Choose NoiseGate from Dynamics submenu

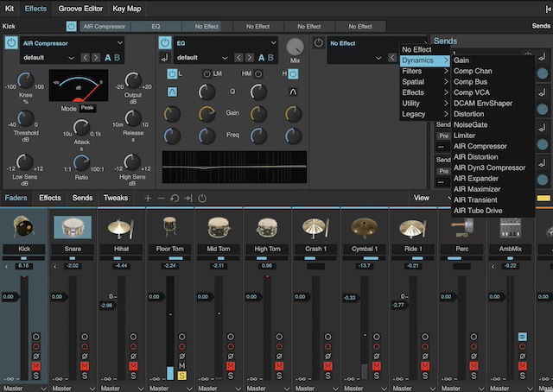coord(470,125)
